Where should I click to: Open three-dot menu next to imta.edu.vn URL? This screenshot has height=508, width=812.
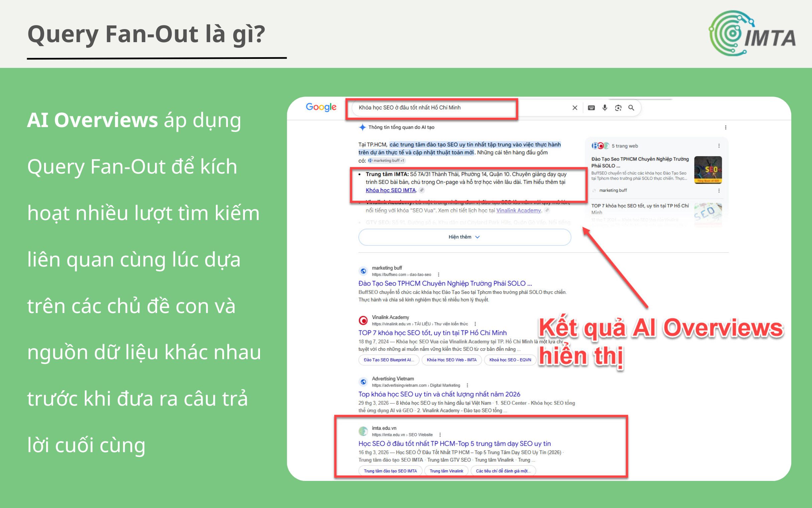[x=440, y=435]
